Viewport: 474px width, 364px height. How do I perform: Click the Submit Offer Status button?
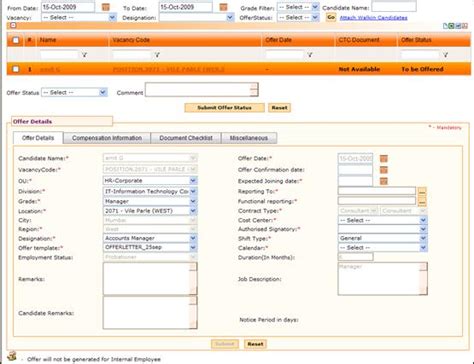(224, 108)
